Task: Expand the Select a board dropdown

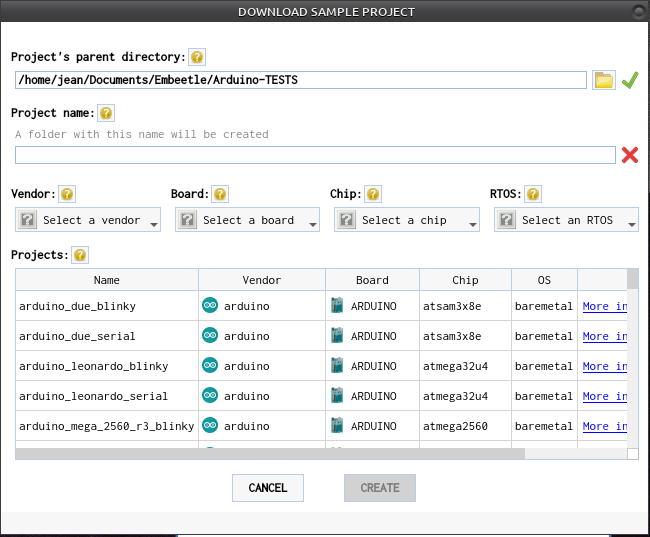Action: pos(247,220)
